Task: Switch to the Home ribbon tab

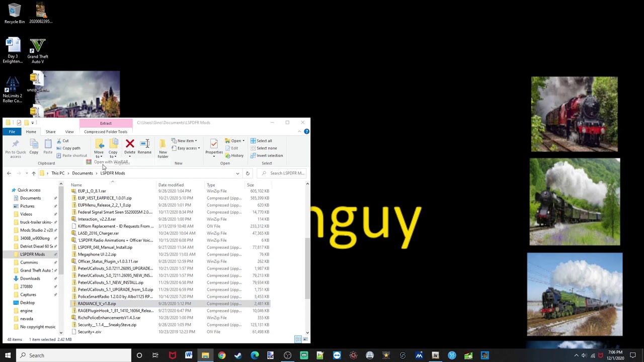Action: click(31, 132)
